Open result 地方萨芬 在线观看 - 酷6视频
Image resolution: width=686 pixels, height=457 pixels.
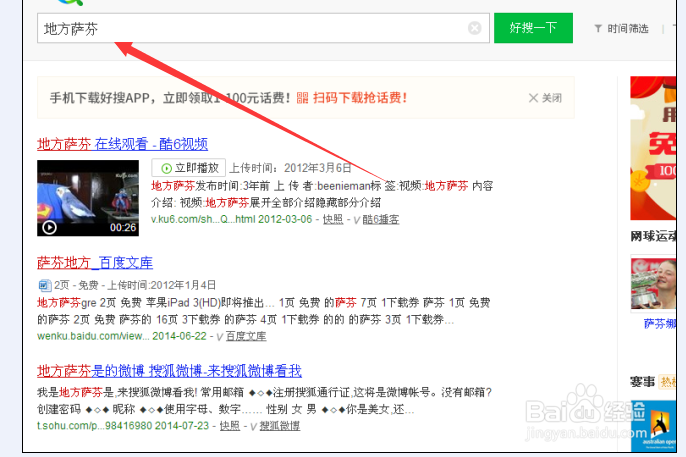click(x=122, y=144)
